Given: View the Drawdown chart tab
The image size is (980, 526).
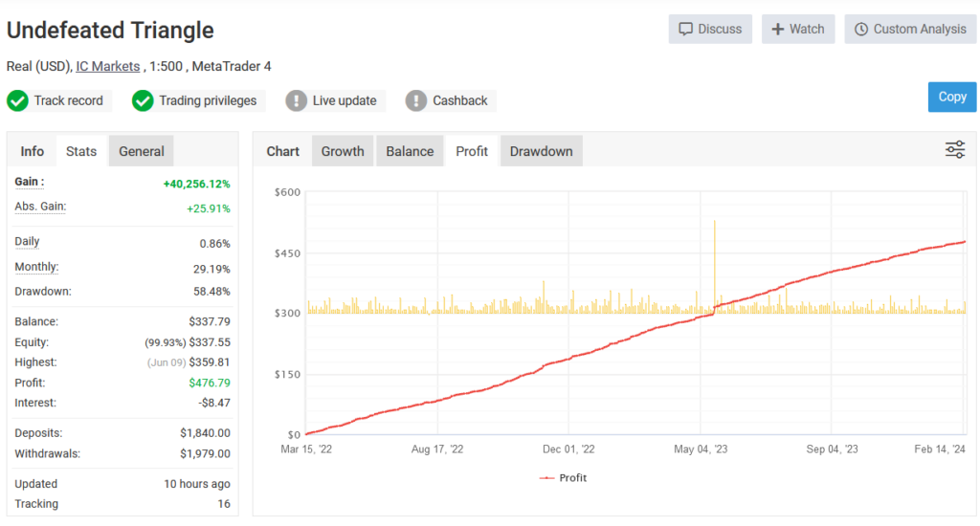Looking at the screenshot, I should (541, 151).
